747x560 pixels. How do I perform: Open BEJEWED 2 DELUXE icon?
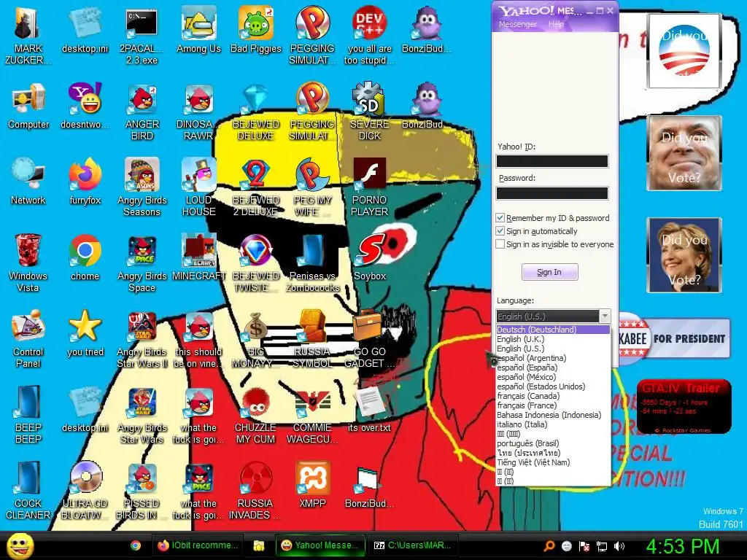(256, 187)
